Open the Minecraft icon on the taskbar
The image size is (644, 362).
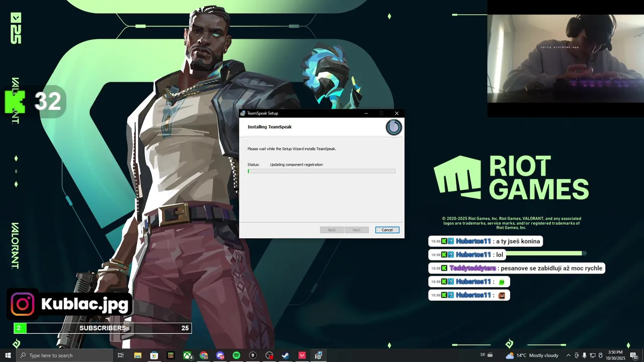pos(171,355)
